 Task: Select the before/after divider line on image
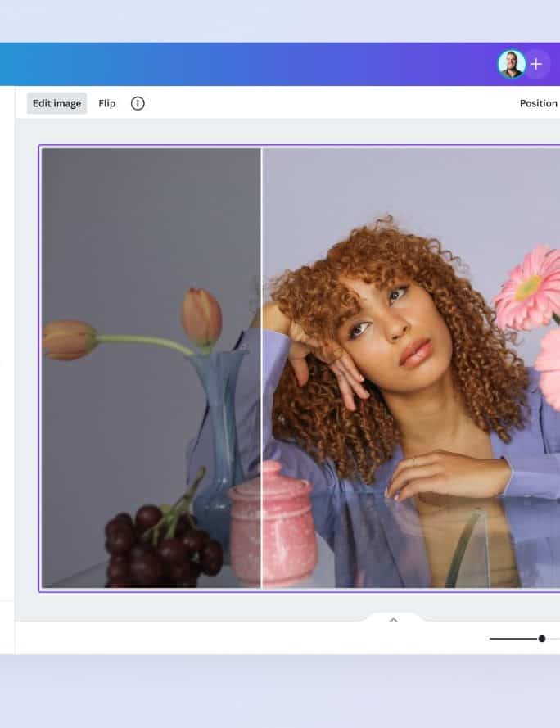click(261, 369)
